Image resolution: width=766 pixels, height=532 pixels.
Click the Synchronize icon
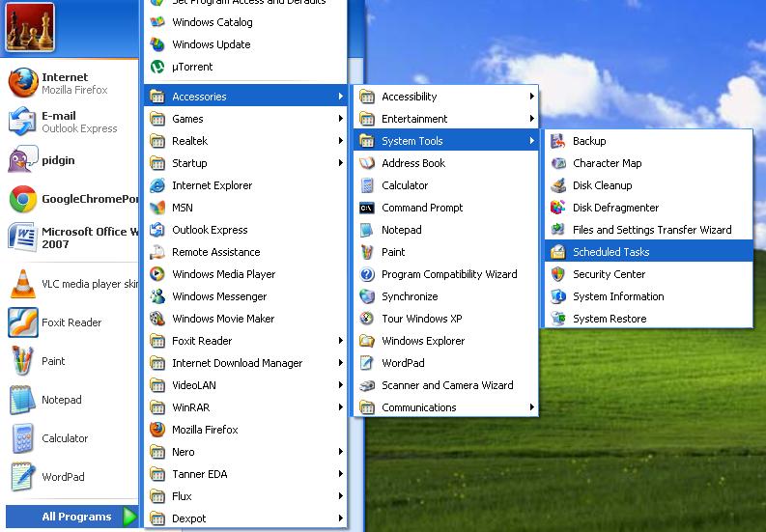367,296
